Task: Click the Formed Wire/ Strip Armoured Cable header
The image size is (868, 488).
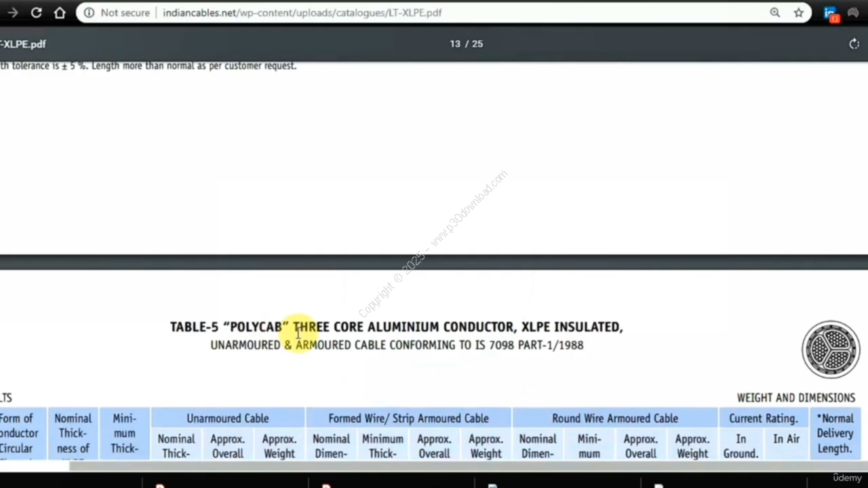Action: 409,418
